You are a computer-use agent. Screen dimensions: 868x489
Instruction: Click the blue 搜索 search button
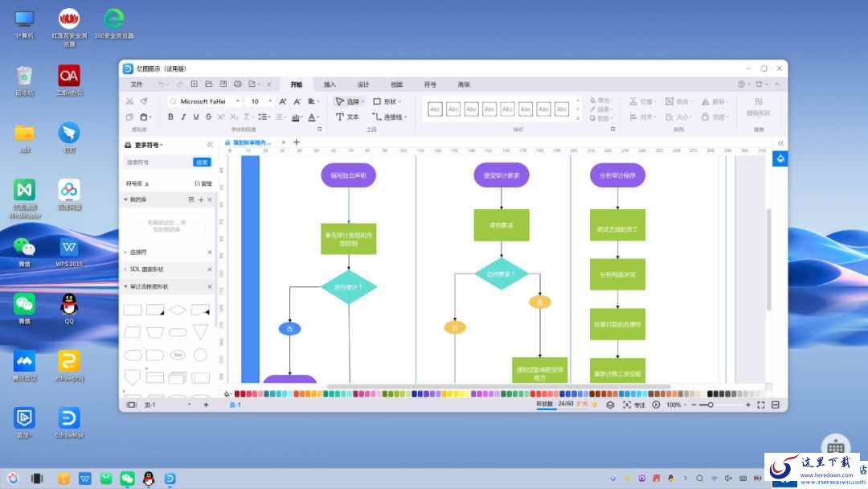coord(202,162)
